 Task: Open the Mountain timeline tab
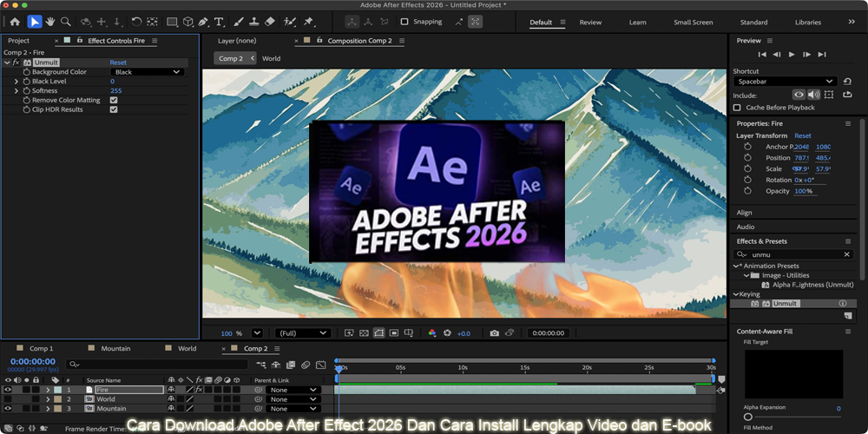coord(115,348)
